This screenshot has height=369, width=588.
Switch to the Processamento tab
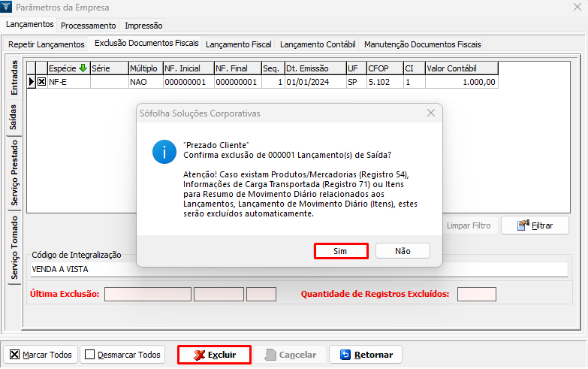[x=89, y=26]
